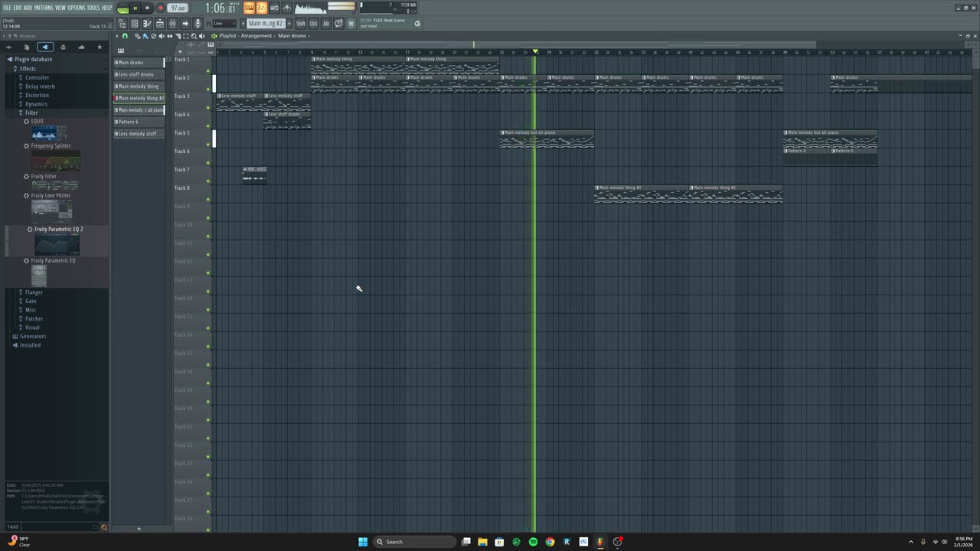The height and width of the screenshot is (551, 980).
Task: Open the pattern selector dropdown
Action: pyautogui.click(x=266, y=24)
